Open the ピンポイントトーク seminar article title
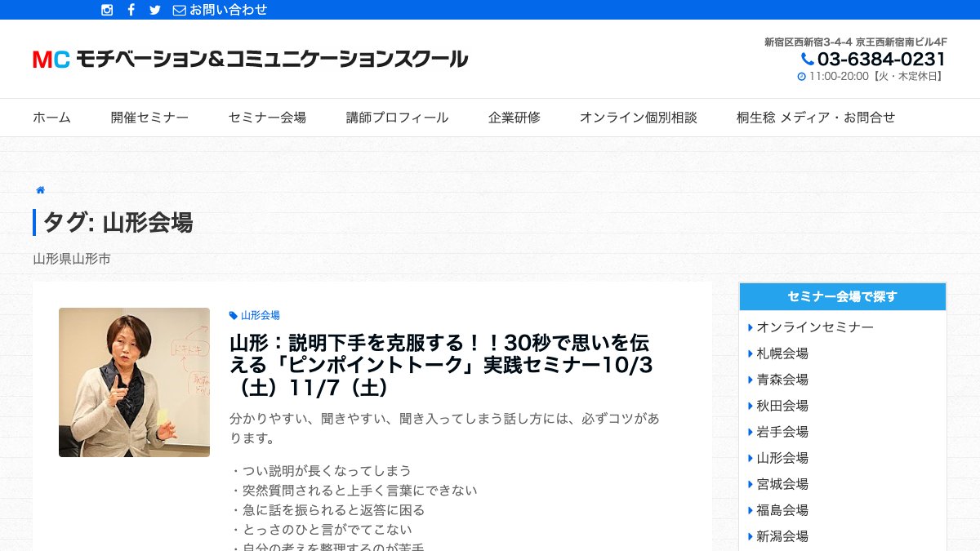The width and height of the screenshot is (980, 551). pos(442,365)
